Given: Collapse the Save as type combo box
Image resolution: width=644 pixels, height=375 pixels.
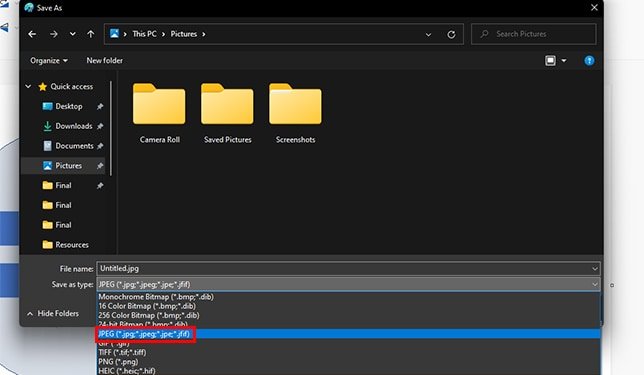Looking at the screenshot, I should click(595, 284).
